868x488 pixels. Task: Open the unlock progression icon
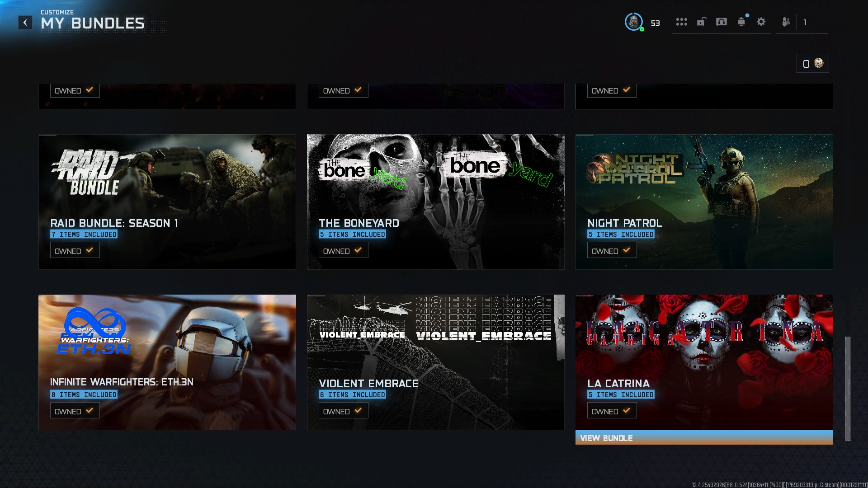point(701,22)
